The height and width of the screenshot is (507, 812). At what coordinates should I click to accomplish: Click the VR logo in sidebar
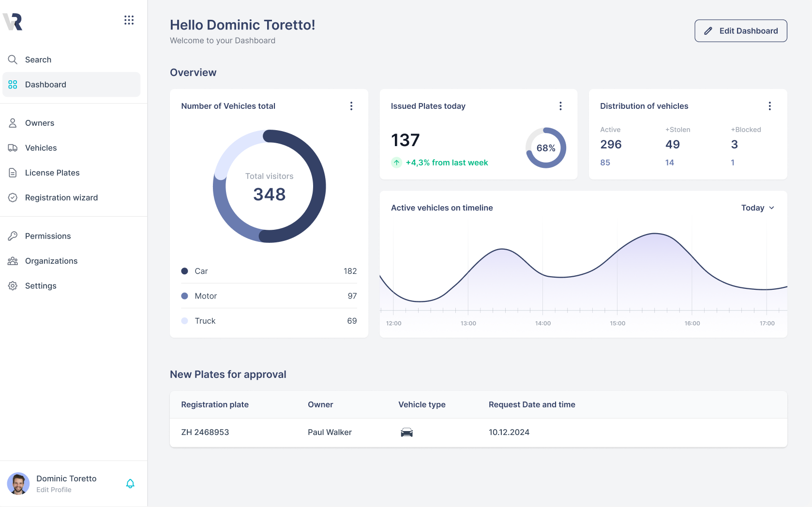pos(13,22)
